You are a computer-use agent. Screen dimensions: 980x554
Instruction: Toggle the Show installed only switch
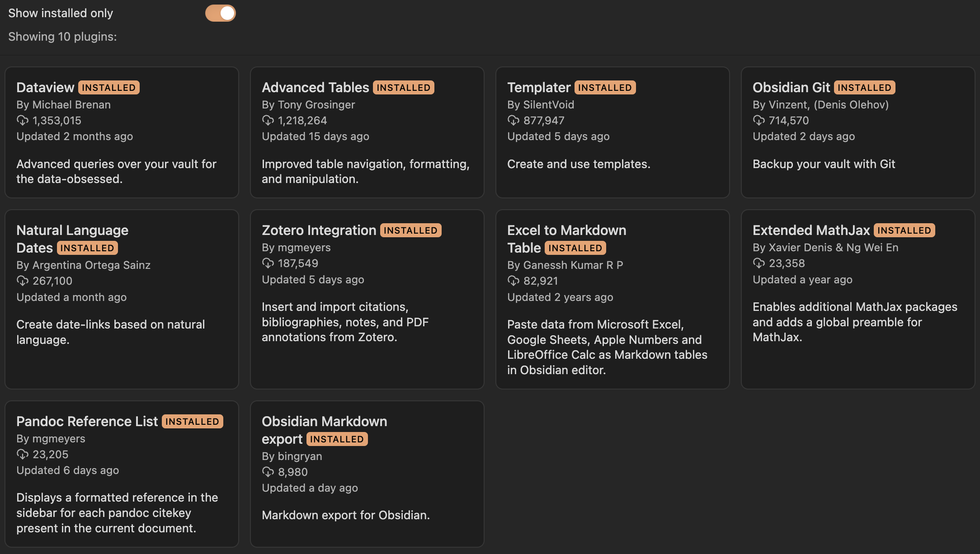tap(221, 13)
